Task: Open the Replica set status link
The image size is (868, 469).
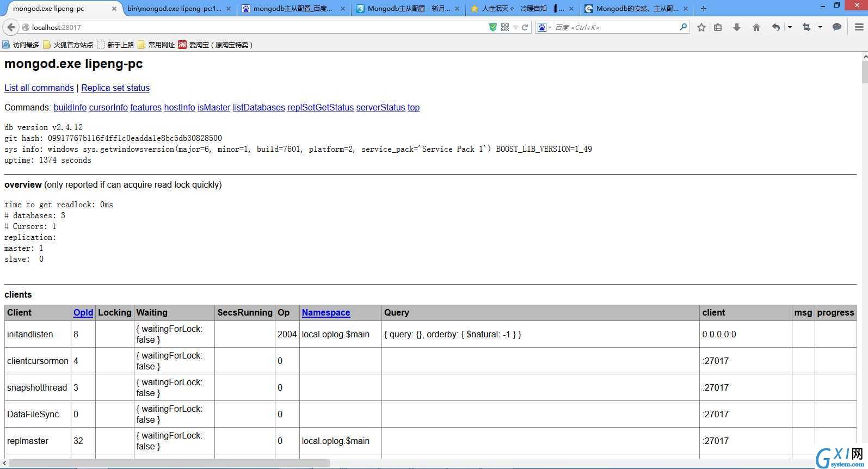Action: pos(115,88)
